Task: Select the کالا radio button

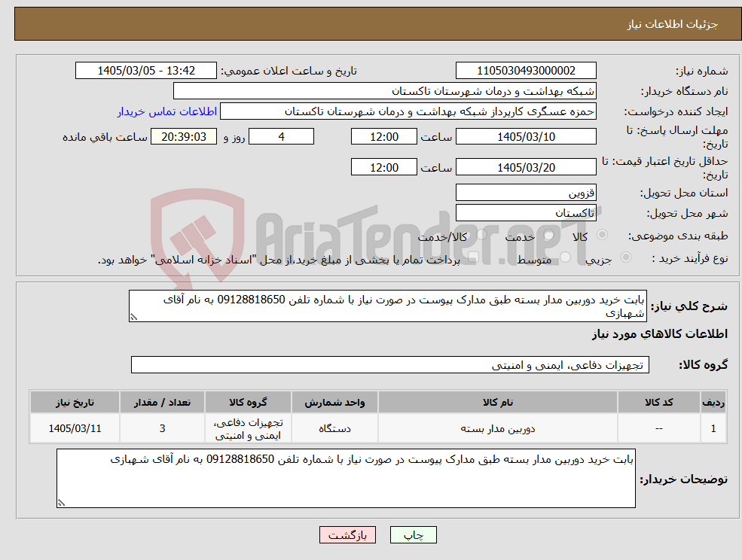Action: pyautogui.click(x=603, y=235)
